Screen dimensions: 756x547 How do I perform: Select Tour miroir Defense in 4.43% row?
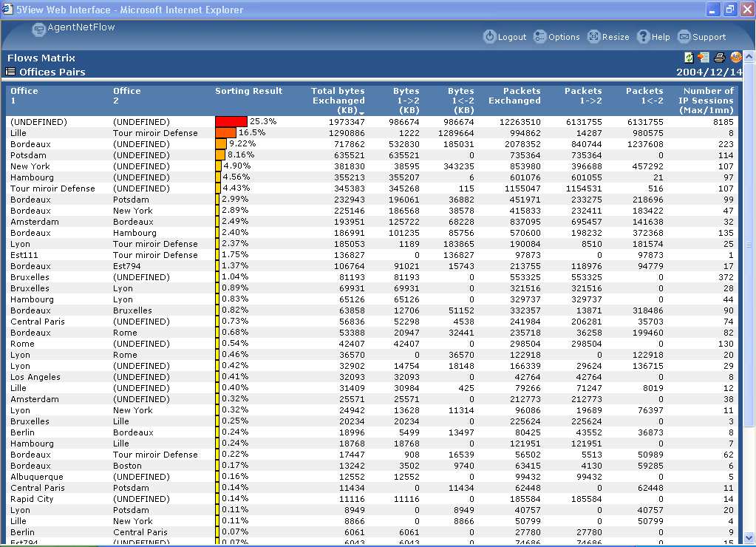pyautogui.click(x=52, y=188)
